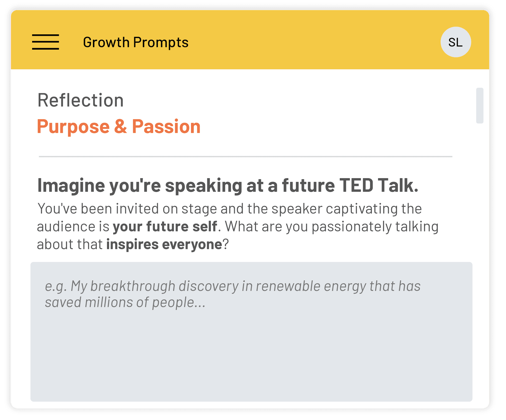The width and height of the screenshot is (506, 420).
Task: Click the Growth Prompts header title
Action: tap(136, 42)
